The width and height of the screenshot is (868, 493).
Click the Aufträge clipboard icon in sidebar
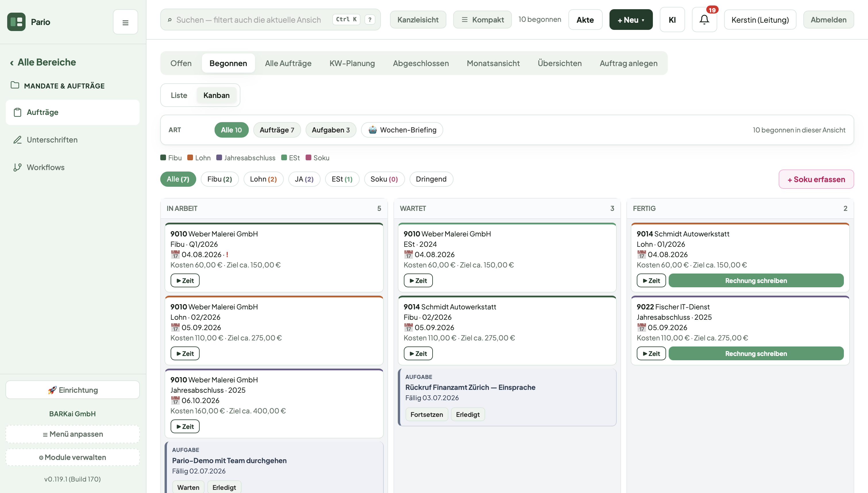click(x=18, y=112)
